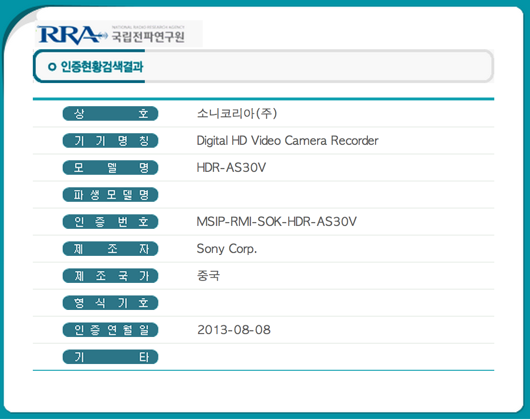Click the 인증연월일 label badge
The width and height of the screenshot is (530, 420).
click(111, 330)
